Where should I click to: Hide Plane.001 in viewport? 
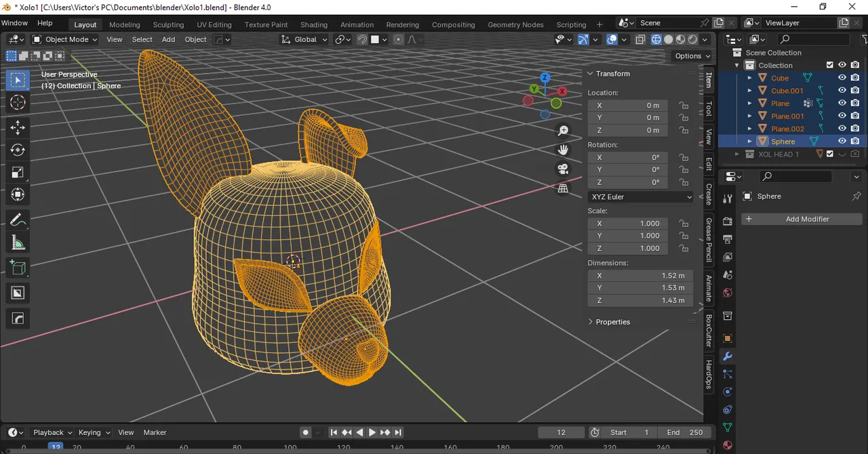coord(842,116)
